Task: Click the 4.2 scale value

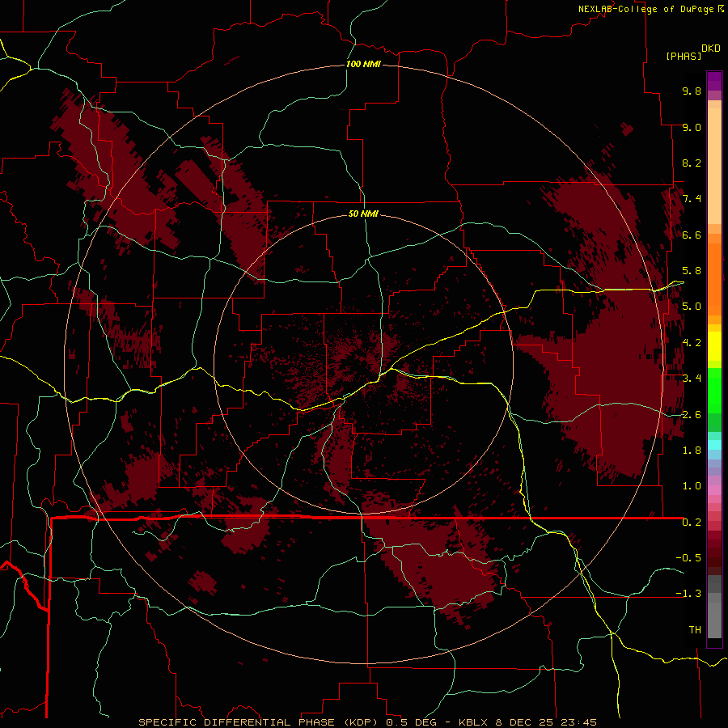Action: point(692,343)
